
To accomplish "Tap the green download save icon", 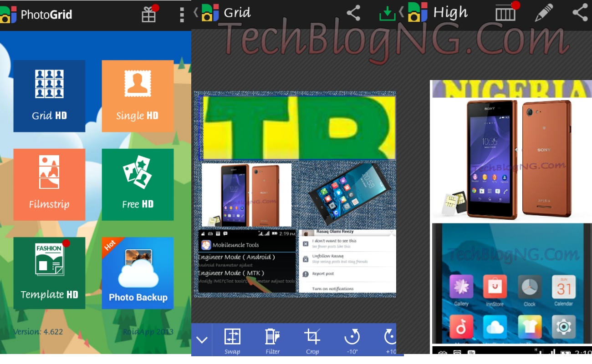I will [387, 14].
